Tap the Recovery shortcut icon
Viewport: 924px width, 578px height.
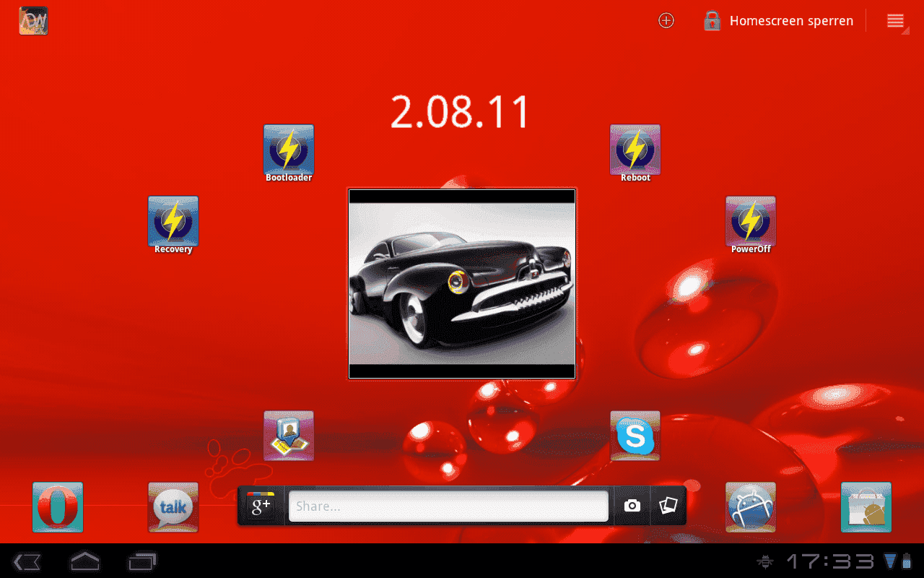[173, 221]
